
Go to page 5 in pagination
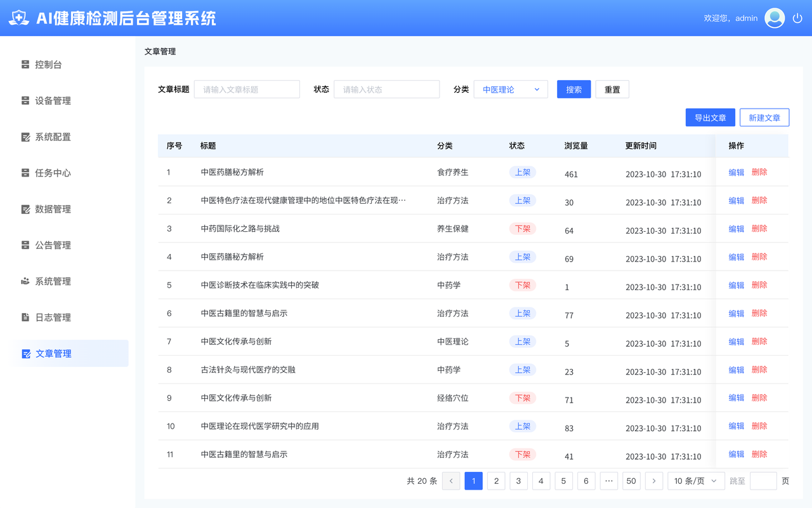(x=563, y=481)
